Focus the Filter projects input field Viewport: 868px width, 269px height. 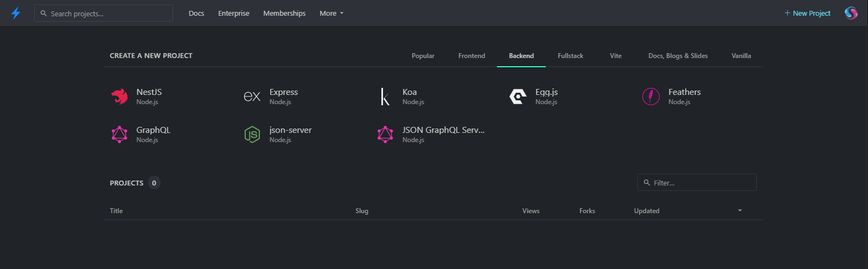(697, 182)
